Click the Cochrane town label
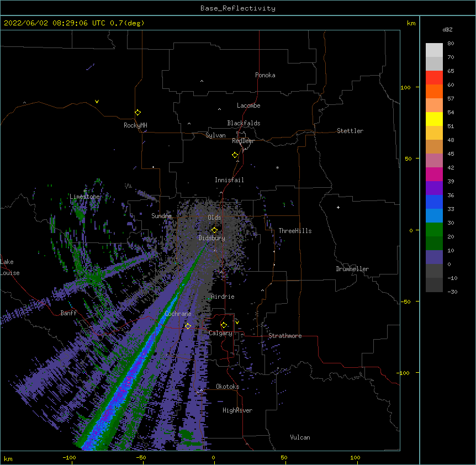The height and width of the screenshot is (465, 476). click(x=178, y=314)
